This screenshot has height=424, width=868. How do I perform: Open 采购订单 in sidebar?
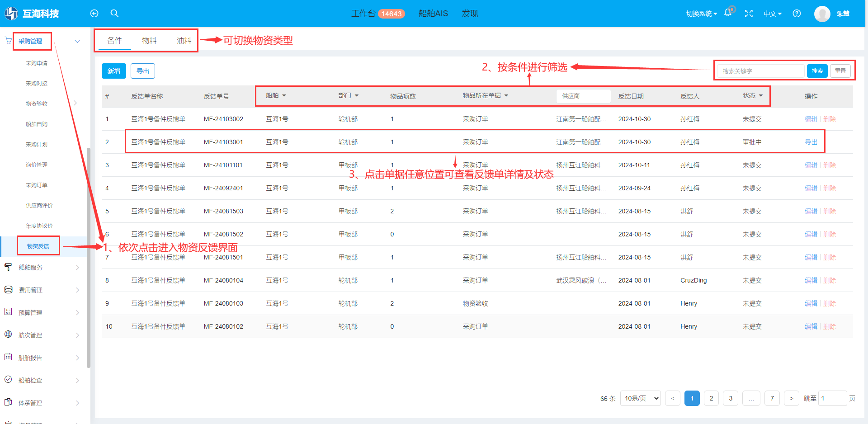click(37, 185)
